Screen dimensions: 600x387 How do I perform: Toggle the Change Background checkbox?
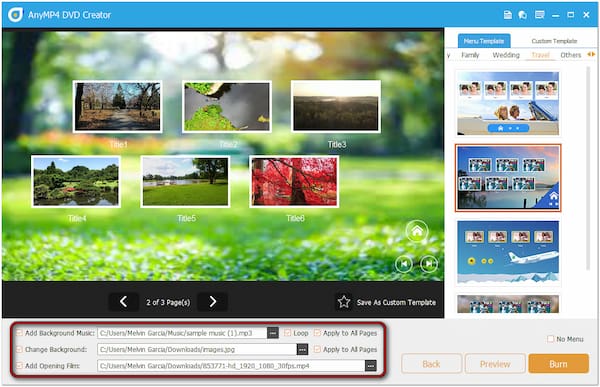click(19, 349)
